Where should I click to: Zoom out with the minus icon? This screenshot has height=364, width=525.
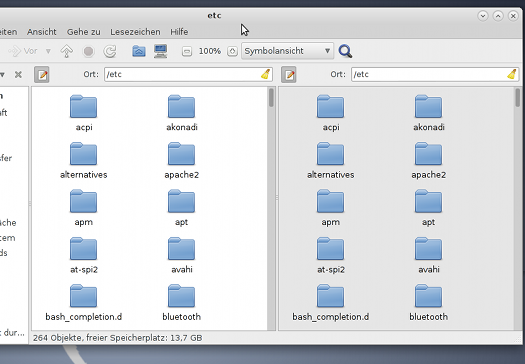point(187,51)
